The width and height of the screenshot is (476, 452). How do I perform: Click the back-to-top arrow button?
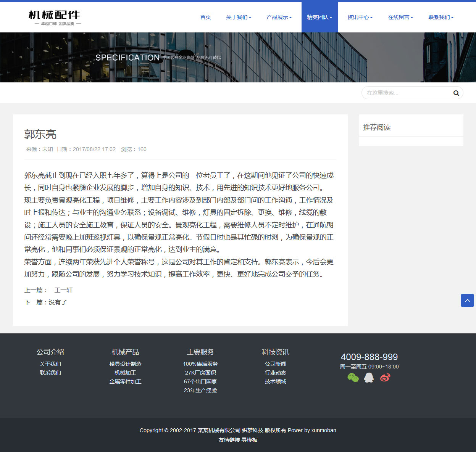pyautogui.click(x=467, y=301)
